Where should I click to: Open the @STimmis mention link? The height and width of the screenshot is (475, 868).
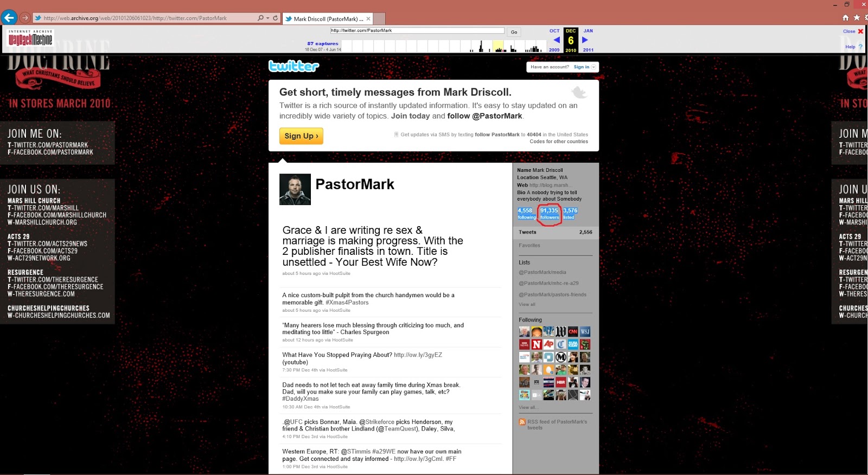click(x=355, y=452)
